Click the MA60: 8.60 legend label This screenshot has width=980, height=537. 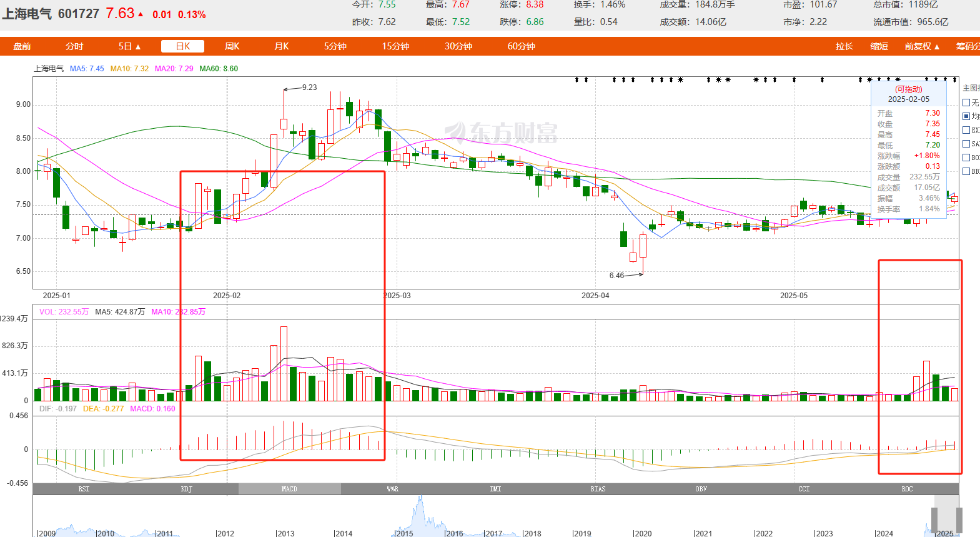coord(219,69)
